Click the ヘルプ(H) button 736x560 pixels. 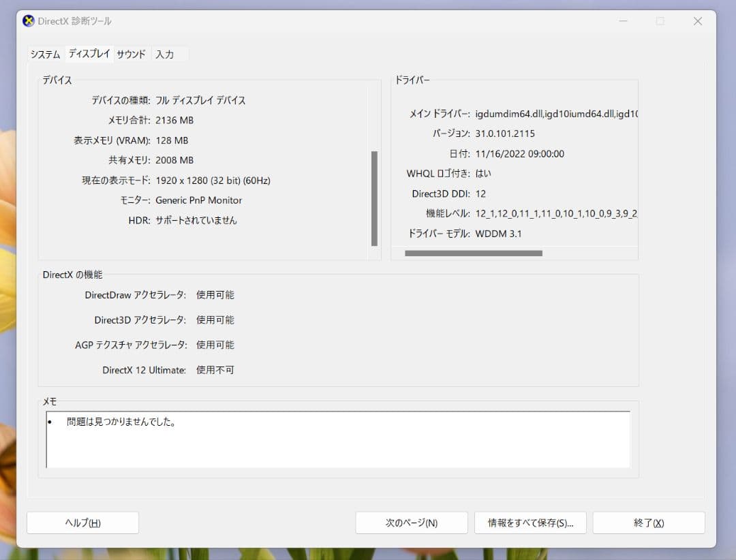click(82, 523)
